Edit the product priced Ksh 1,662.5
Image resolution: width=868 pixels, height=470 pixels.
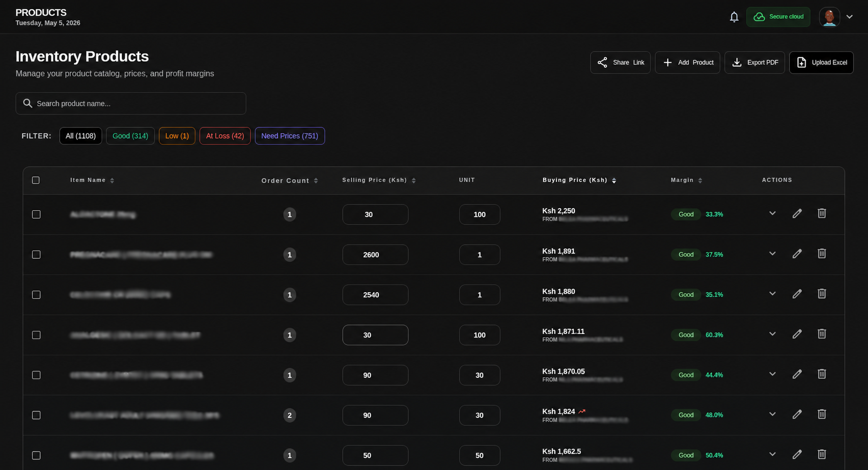pos(797,454)
